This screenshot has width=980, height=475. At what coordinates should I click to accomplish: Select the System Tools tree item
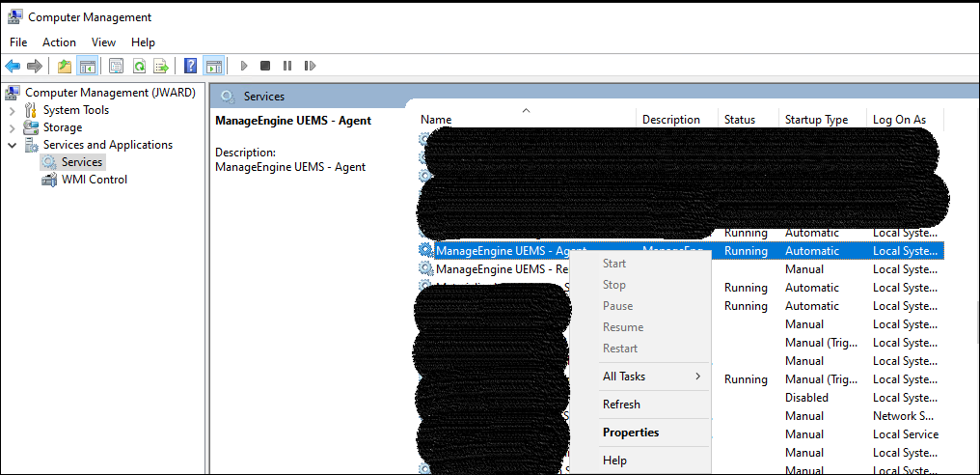point(76,110)
